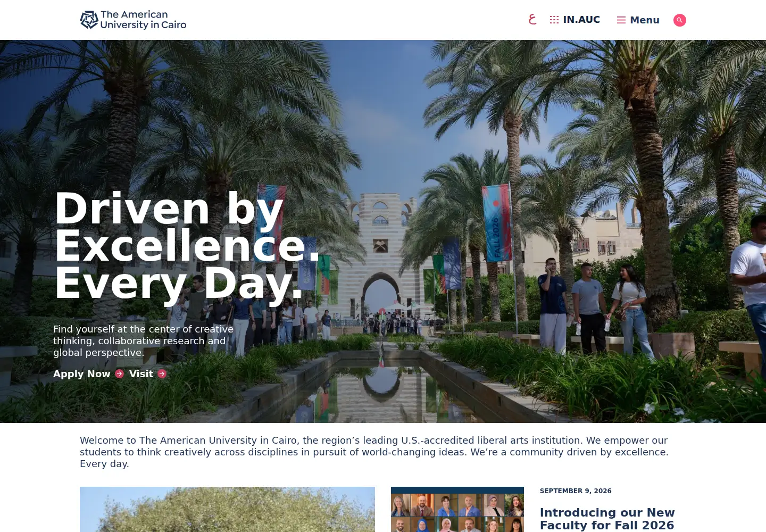Switch to the Arabic language version
Image resolution: width=766 pixels, height=532 pixels.
[x=532, y=20]
